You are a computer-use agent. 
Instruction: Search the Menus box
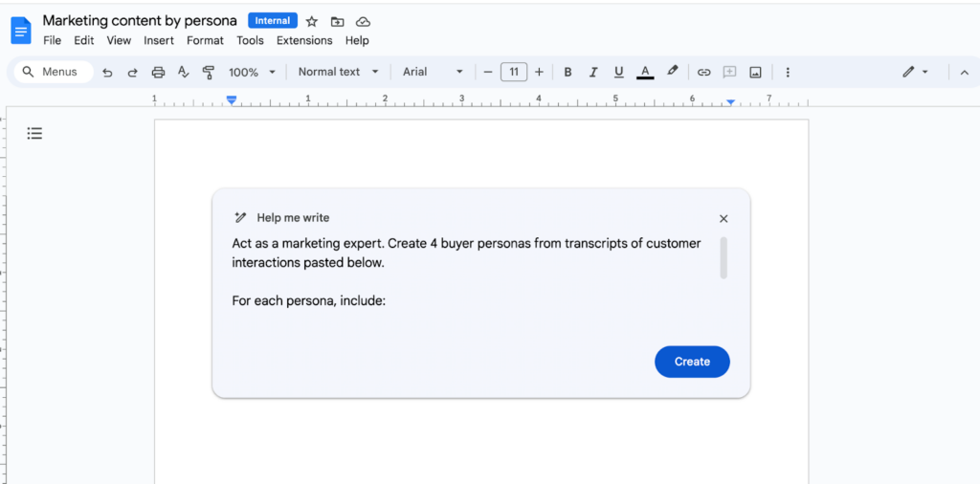click(54, 72)
